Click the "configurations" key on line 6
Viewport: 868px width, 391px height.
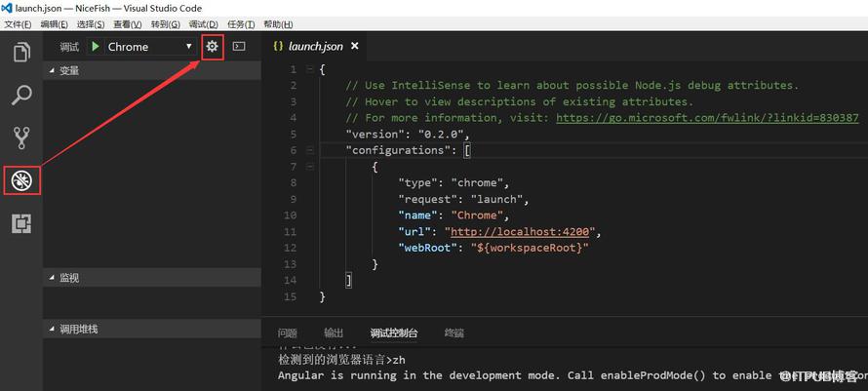[x=399, y=150]
